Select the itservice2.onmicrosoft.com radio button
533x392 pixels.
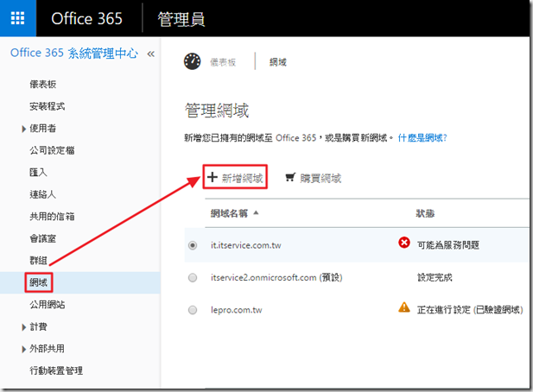(192, 277)
